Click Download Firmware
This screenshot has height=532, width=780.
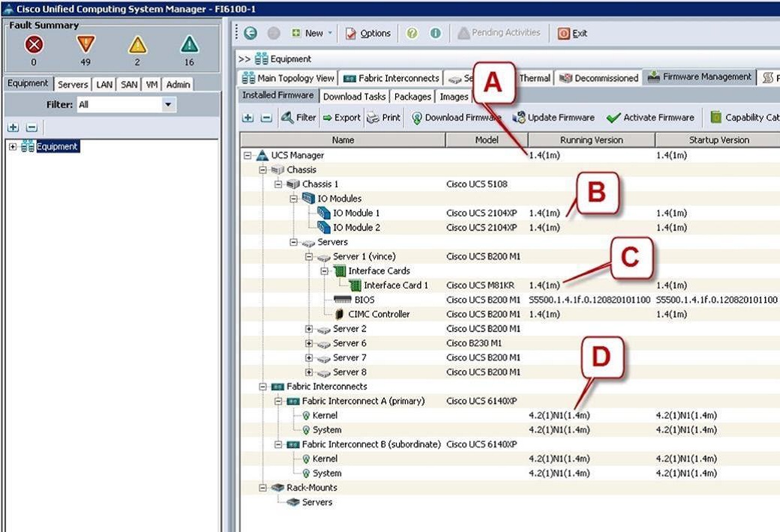click(x=456, y=118)
